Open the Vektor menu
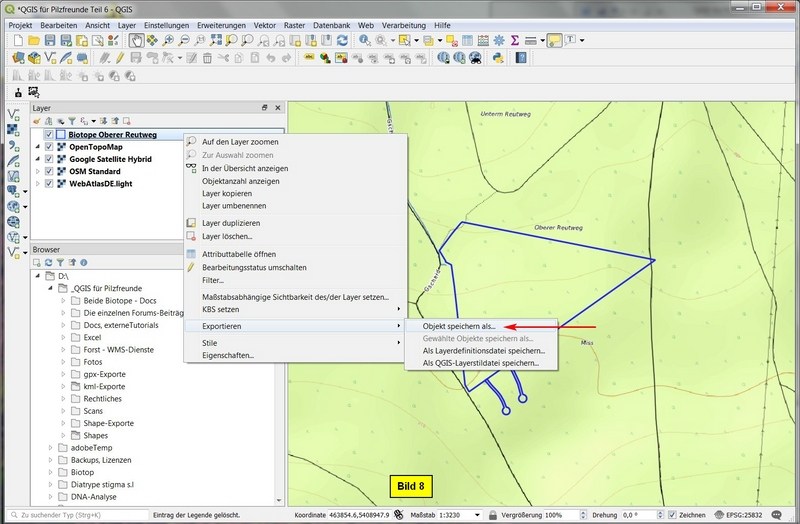Viewport: 800px width, 524px height. (x=265, y=25)
